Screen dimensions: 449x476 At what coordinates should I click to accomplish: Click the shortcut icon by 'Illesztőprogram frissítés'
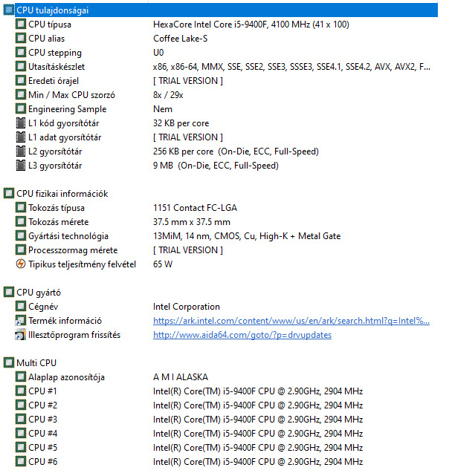tap(21, 335)
